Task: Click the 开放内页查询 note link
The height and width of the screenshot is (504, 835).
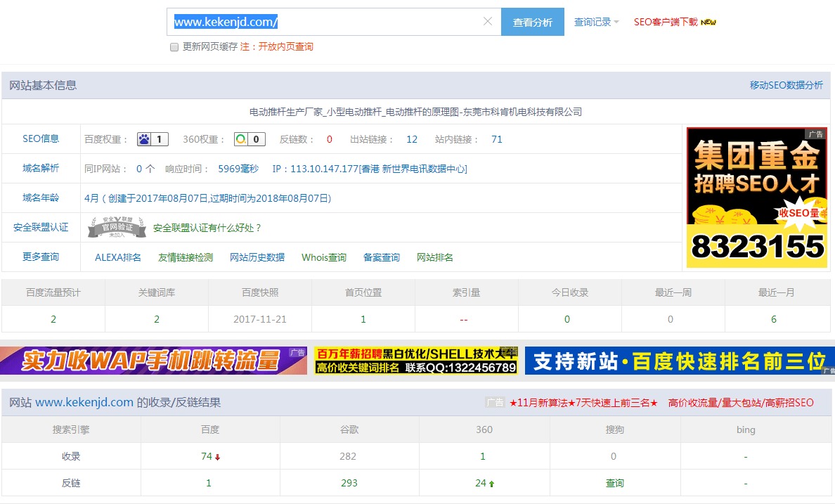Action: click(x=286, y=47)
